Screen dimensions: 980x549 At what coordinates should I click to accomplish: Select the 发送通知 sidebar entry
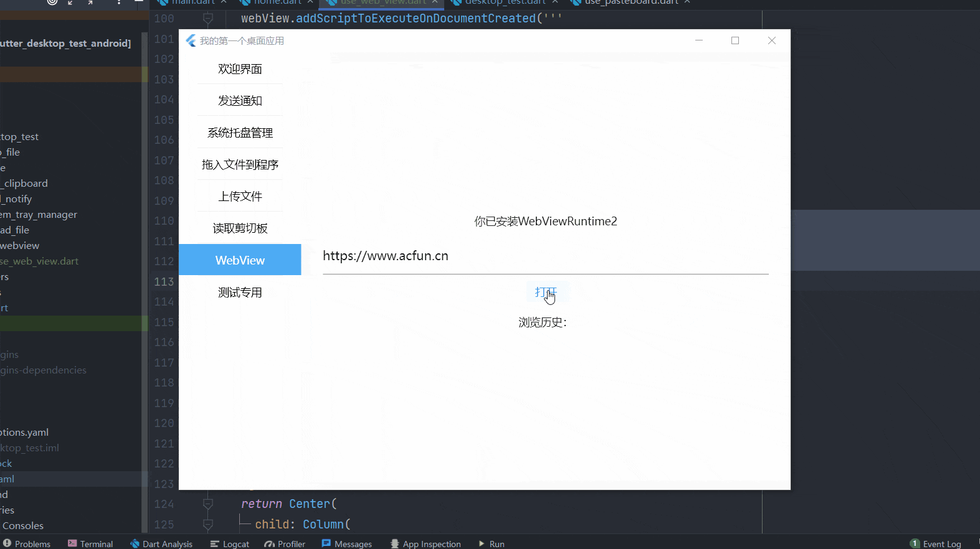pyautogui.click(x=240, y=101)
